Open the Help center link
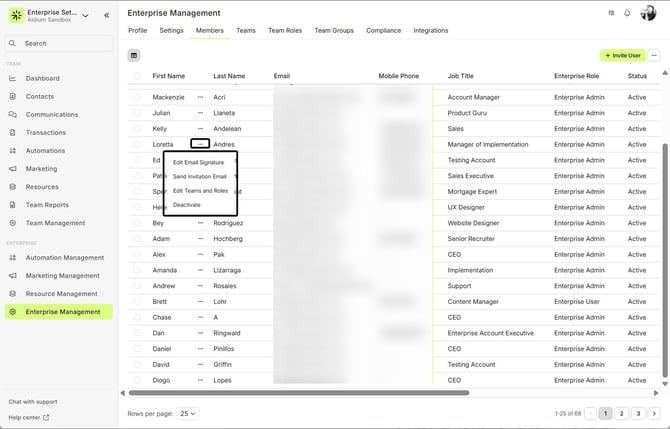Image resolution: width=670 pixels, height=429 pixels. coord(28,417)
